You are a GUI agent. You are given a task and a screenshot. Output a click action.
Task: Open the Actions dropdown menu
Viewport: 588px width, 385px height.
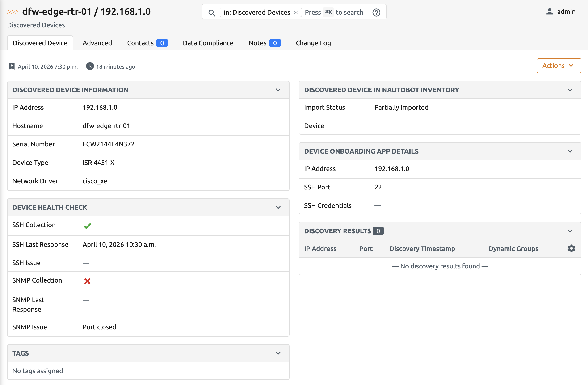[x=559, y=66]
